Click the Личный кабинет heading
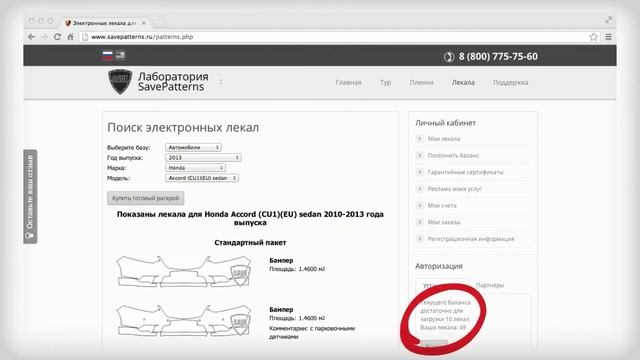 click(x=445, y=123)
